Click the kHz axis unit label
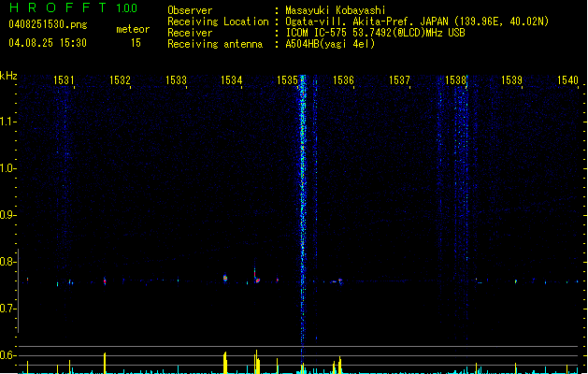Image resolution: width=588 pixels, height=374 pixels. click(x=8, y=76)
